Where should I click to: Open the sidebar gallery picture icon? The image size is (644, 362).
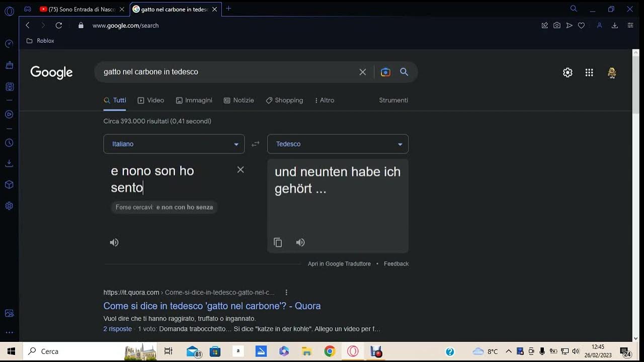coord(9,313)
